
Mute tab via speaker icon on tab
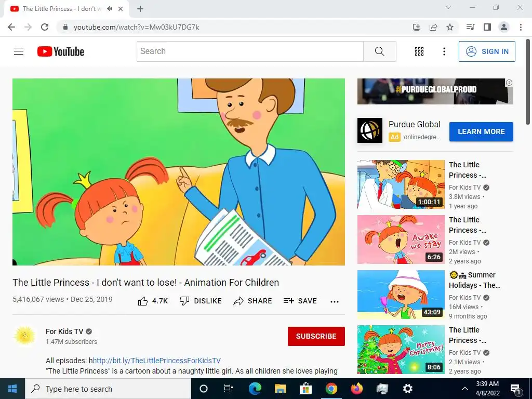point(109,9)
